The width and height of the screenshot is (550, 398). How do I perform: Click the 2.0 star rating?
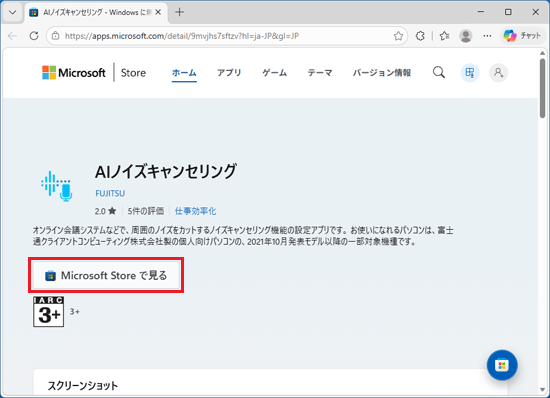[105, 211]
